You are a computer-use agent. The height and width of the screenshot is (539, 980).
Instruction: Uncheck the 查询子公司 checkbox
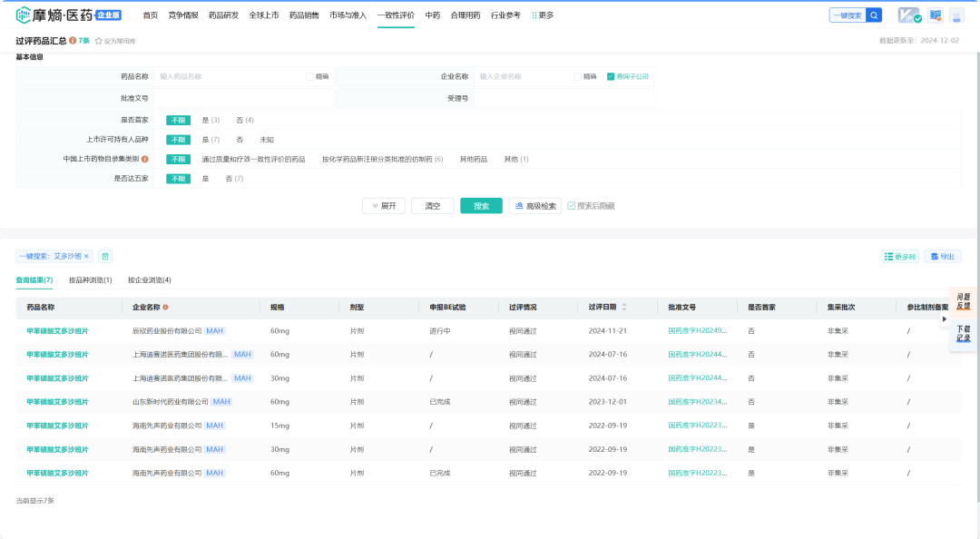click(611, 76)
